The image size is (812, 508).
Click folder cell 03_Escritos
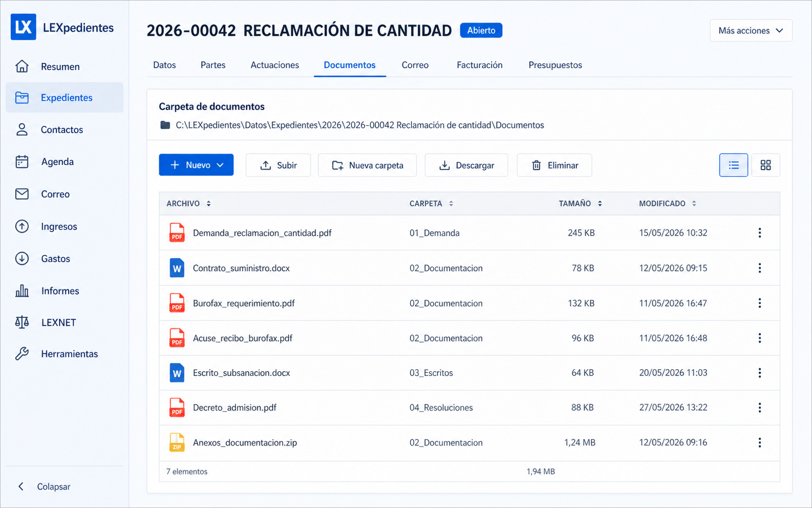(x=431, y=373)
